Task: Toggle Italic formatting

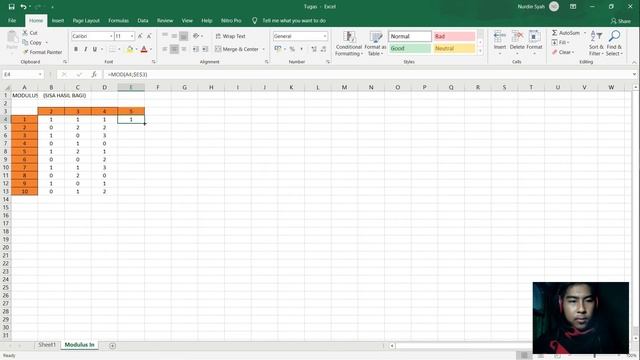Action: point(85,49)
